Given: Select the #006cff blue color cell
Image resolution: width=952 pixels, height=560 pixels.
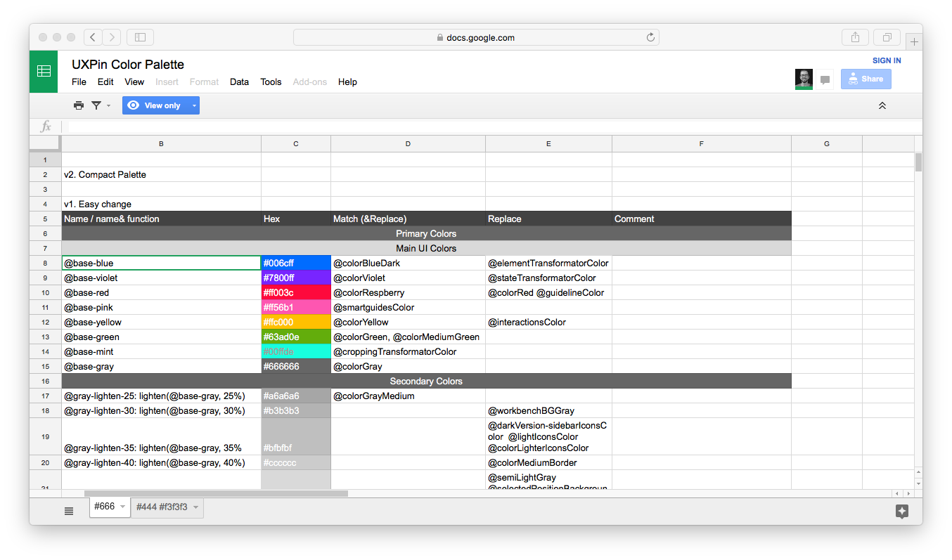Looking at the screenshot, I should (x=296, y=263).
